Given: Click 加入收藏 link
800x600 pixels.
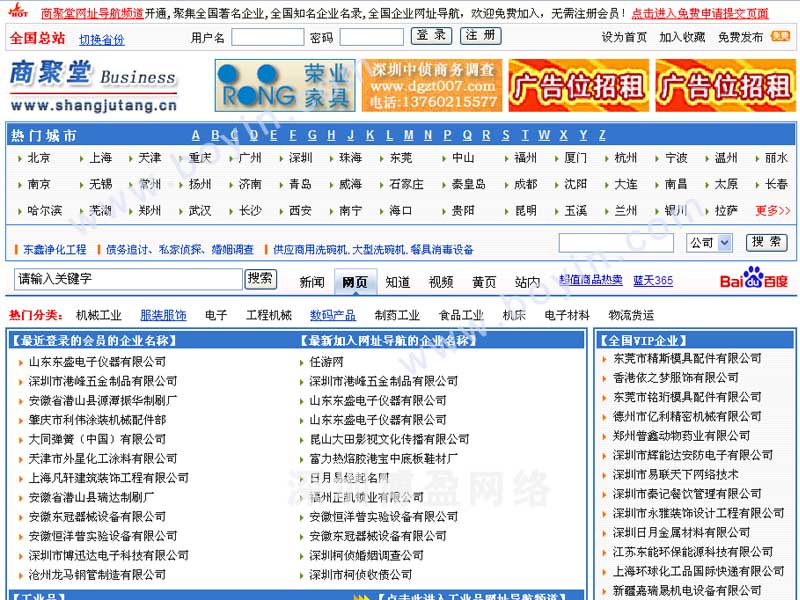Looking at the screenshot, I should pyautogui.click(x=682, y=37).
